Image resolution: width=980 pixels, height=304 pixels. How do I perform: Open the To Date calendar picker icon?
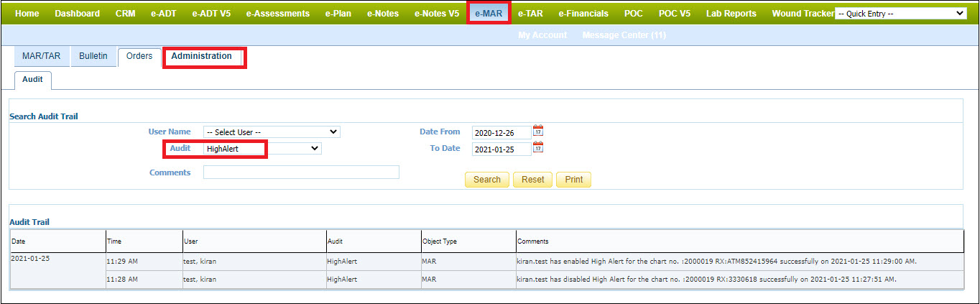click(x=538, y=148)
